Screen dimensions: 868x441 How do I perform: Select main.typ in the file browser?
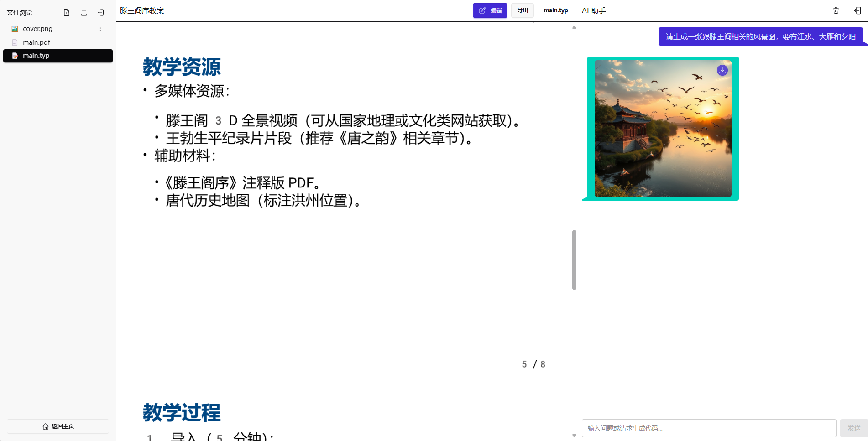(x=37, y=56)
